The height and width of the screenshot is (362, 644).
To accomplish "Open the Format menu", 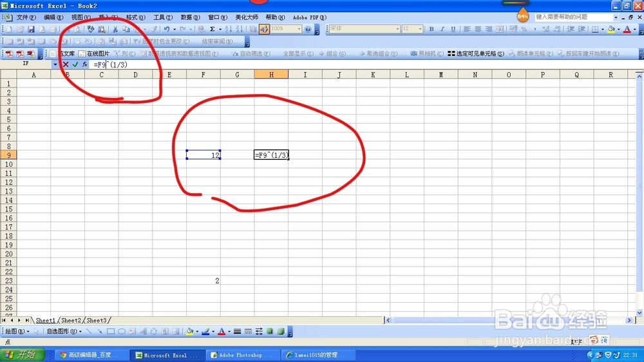I will (135, 17).
